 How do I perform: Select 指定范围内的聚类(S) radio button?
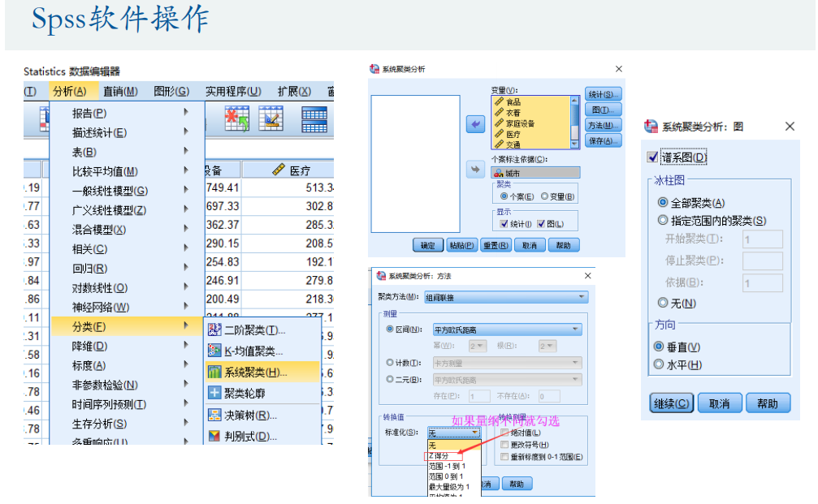click(x=663, y=220)
